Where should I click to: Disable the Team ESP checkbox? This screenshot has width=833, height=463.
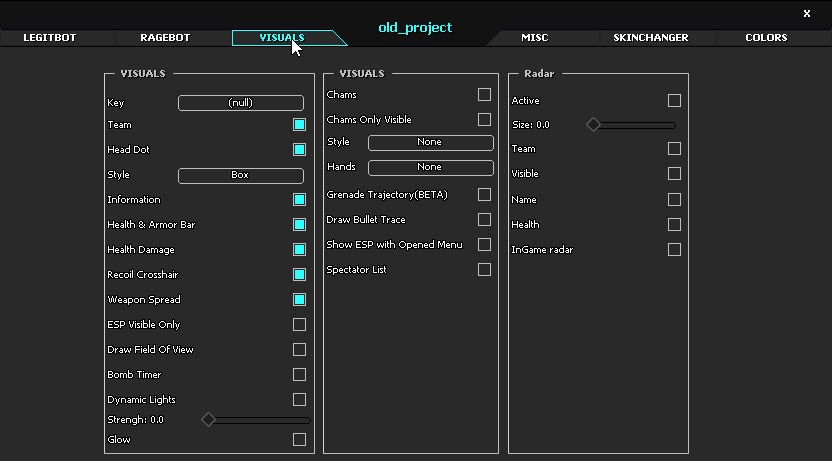[x=299, y=125]
